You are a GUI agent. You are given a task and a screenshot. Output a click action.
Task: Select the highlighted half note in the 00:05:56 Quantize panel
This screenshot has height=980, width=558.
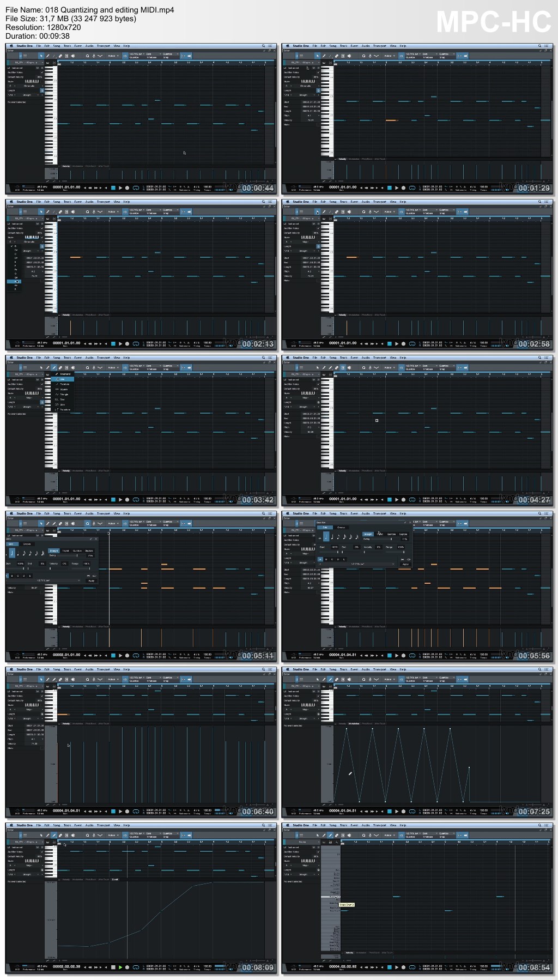click(326, 536)
